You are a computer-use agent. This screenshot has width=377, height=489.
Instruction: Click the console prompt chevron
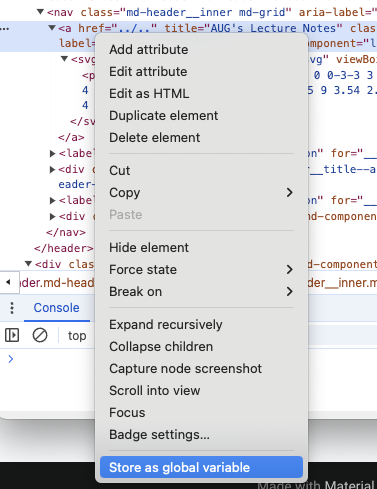coord(11,359)
